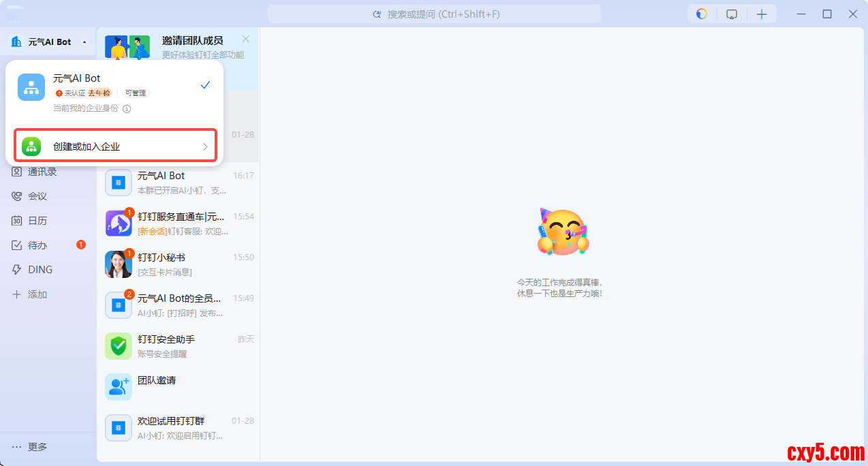Click the 元气AI Bot的全员 group avatar

coord(119,305)
